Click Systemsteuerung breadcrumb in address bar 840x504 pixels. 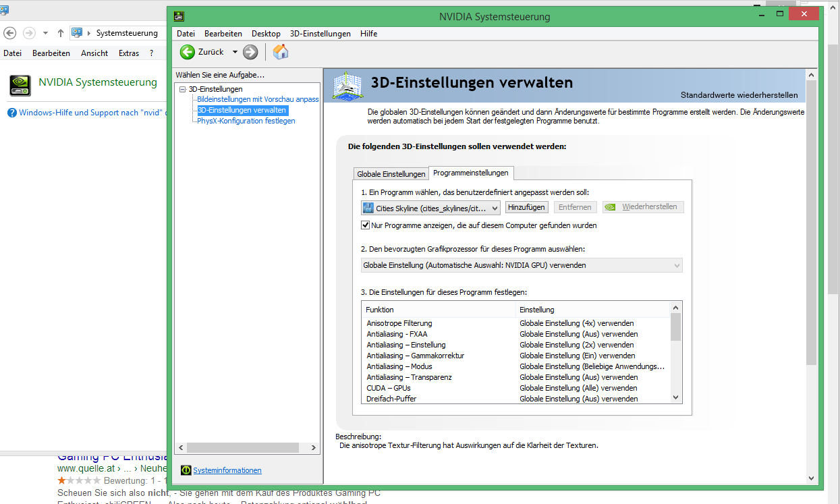click(127, 33)
